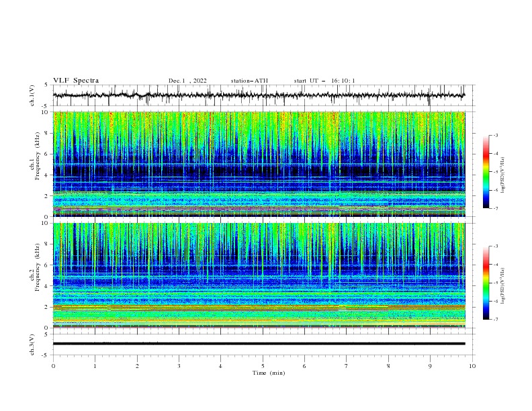Click the ch.1 voltage waveform trace
This screenshot has width=532, height=411.
tap(259, 95)
